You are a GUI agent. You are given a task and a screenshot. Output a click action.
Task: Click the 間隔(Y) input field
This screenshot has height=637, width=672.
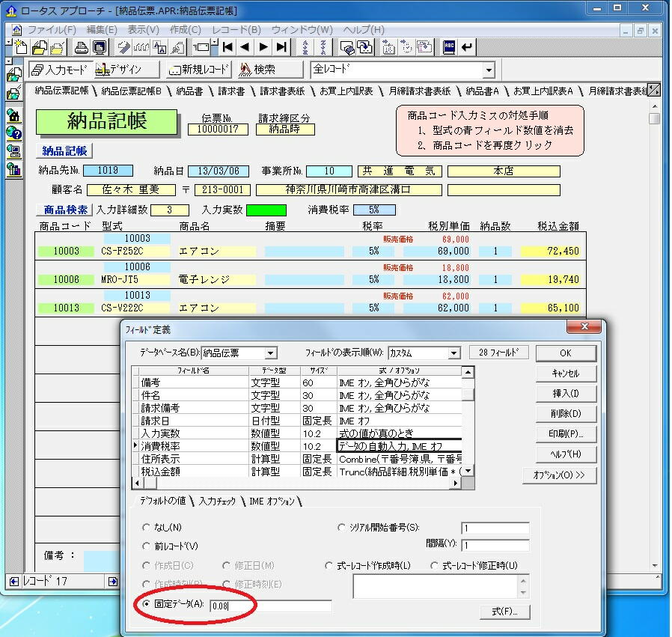click(x=495, y=545)
